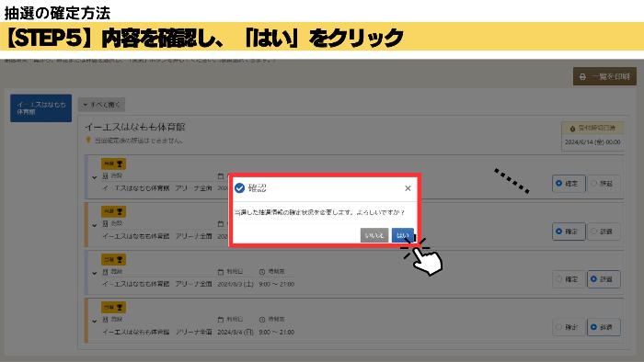
Task: Click the calendar 利用日 icon in 2024/8/3 row
Action: click(221, 272)
